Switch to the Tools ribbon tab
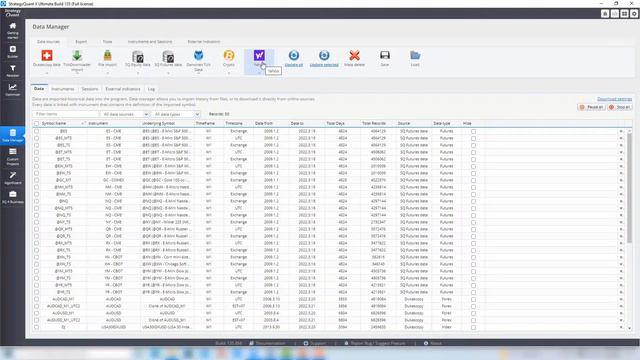The height and width of the screenshot is (360, 640). (107, 42)
